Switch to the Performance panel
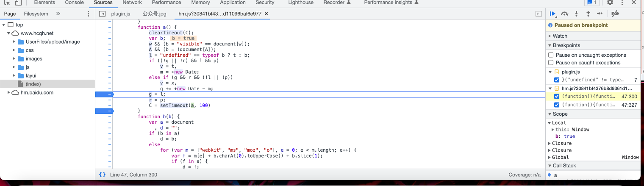 coord(167,3)
